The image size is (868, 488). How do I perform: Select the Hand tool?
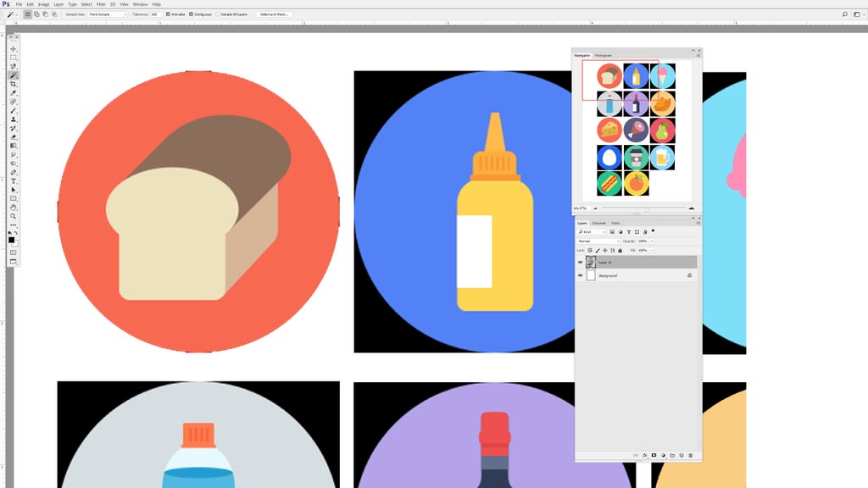point(14,208)
